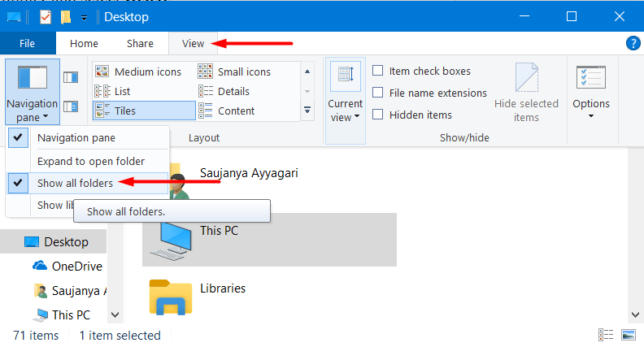Expand the layout gallery more arrow

coord(307,110)
